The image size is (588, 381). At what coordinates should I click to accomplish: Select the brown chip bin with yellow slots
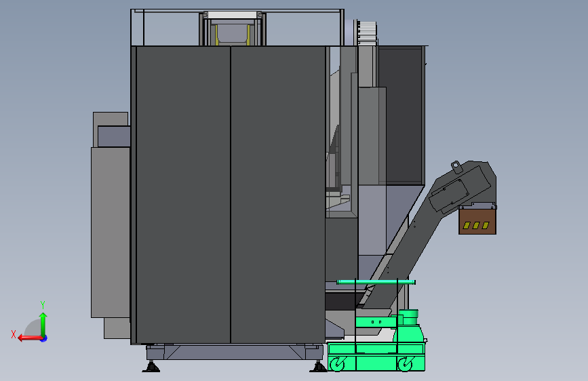[x=477, y=221]
